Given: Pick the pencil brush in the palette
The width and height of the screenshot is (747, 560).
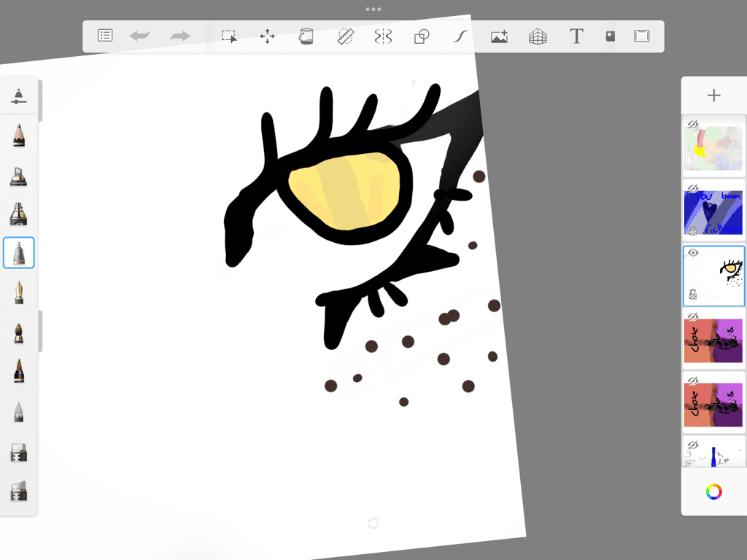Looking at the screenshot, I should tap(19, 135).
